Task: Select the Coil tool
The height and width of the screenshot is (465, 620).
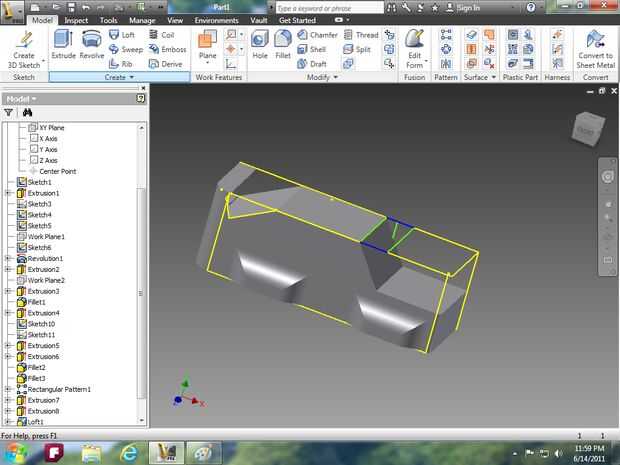Action: [161, 35]
